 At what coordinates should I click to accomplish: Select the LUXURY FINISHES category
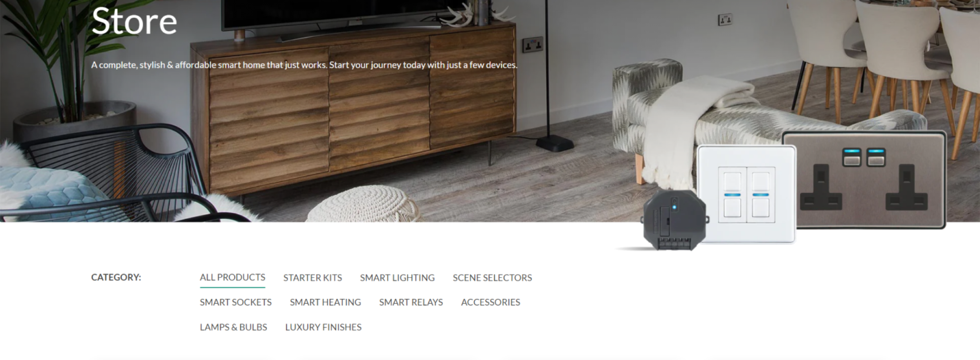coord(323,327)
